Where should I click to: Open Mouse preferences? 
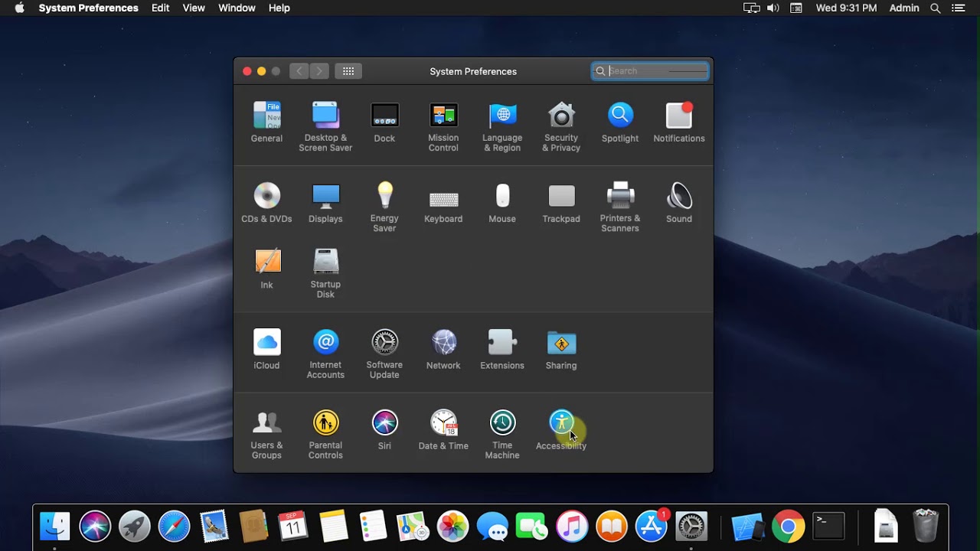pyautogui.click(x=502, y=203)
